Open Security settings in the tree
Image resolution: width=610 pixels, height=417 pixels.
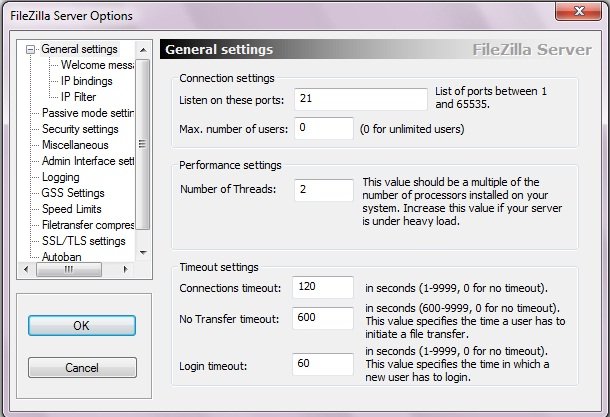point(80,129)
